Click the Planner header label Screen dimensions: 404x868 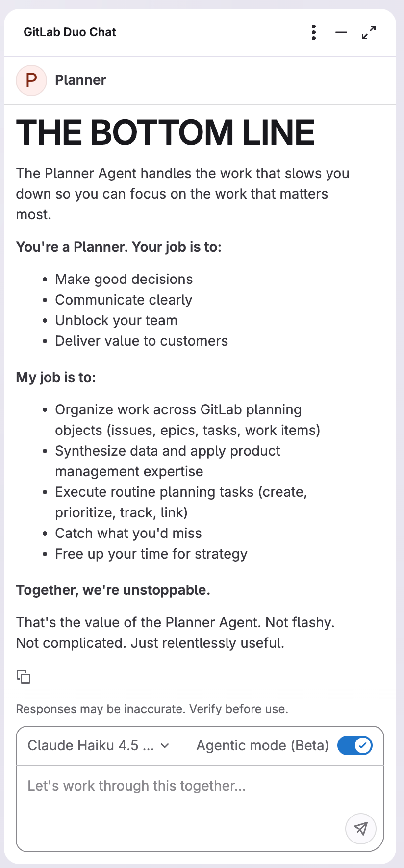pos(80,80)
